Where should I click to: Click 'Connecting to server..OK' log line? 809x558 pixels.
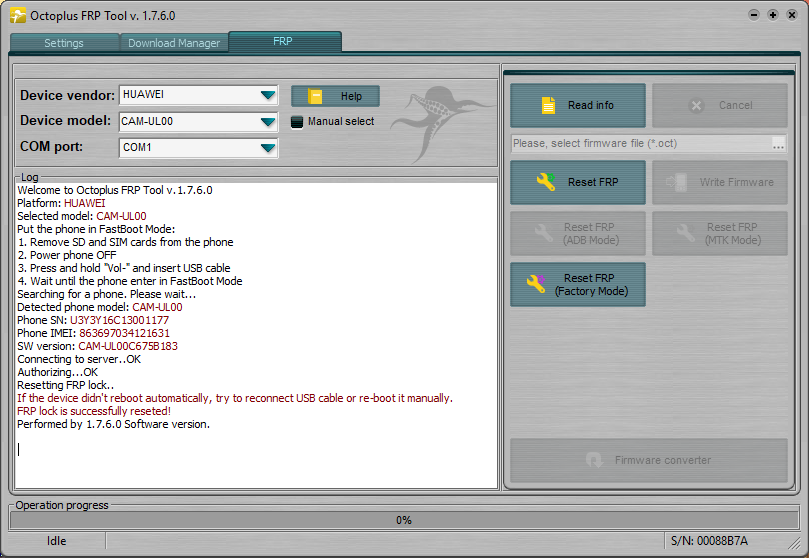click(79, 359)
